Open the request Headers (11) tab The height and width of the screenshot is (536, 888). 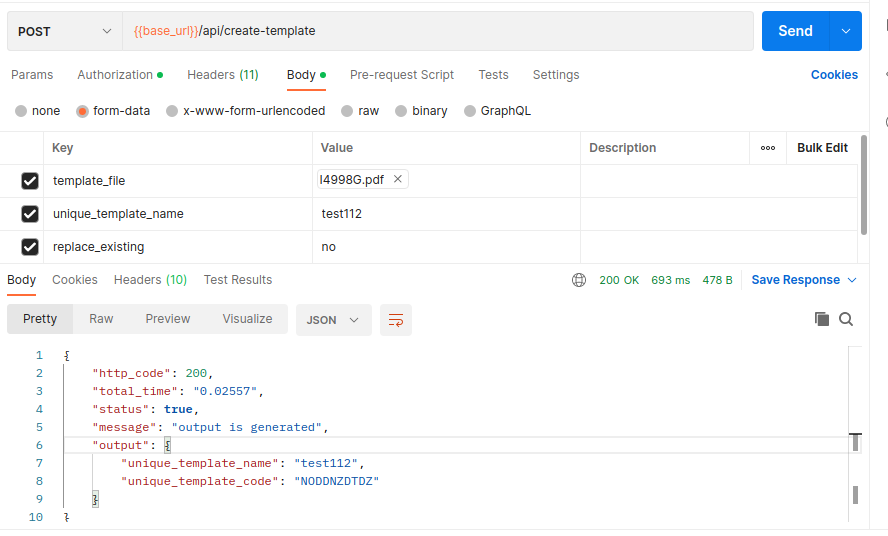pyautogui.click(x=223, y=75)
